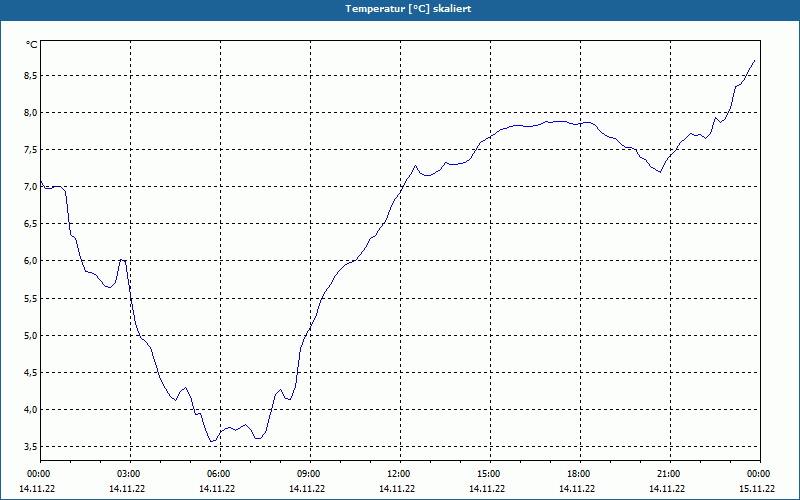Click the 12:00 time axis label

click(x=398, y=474)
